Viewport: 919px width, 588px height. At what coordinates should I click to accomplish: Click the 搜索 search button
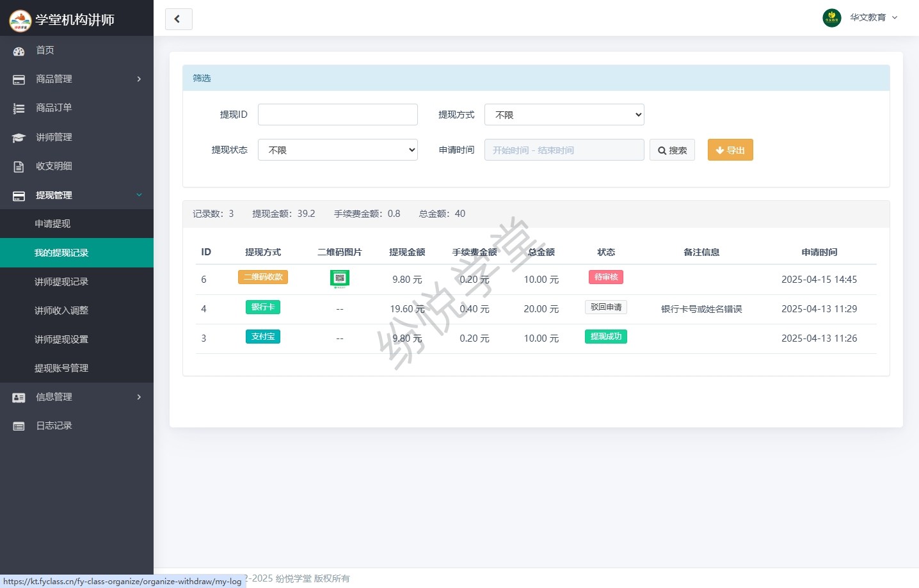(672, 150)
